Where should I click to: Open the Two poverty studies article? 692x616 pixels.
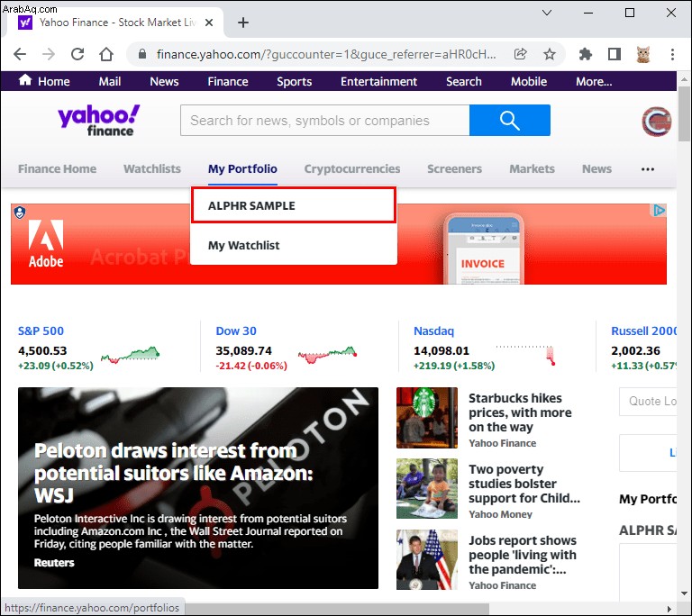[x=524, y=484]
